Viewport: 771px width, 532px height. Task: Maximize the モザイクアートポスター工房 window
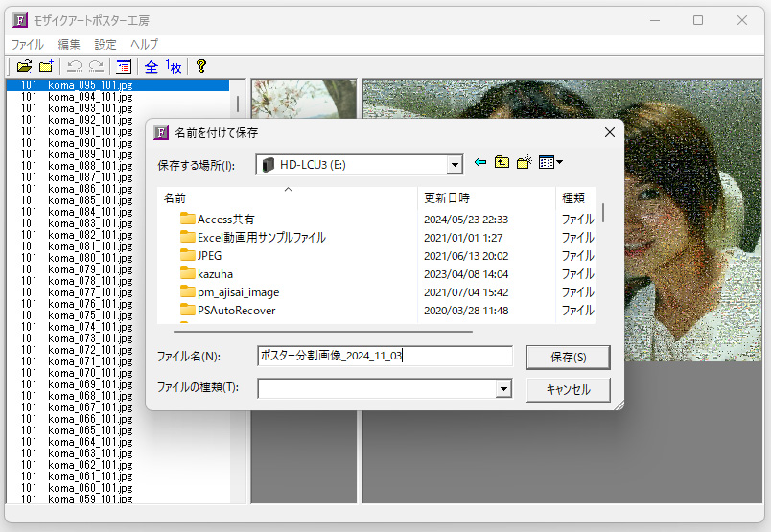(698, 21)
